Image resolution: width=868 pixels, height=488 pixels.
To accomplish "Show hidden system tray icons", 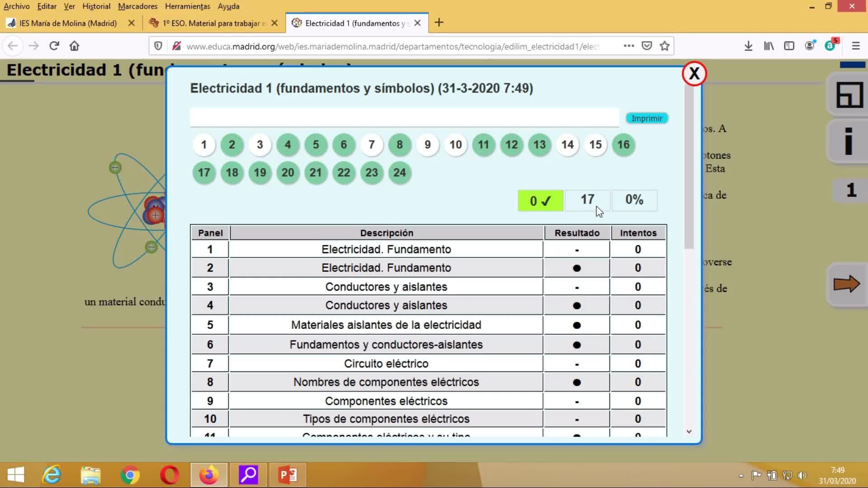I will point(741,475).
